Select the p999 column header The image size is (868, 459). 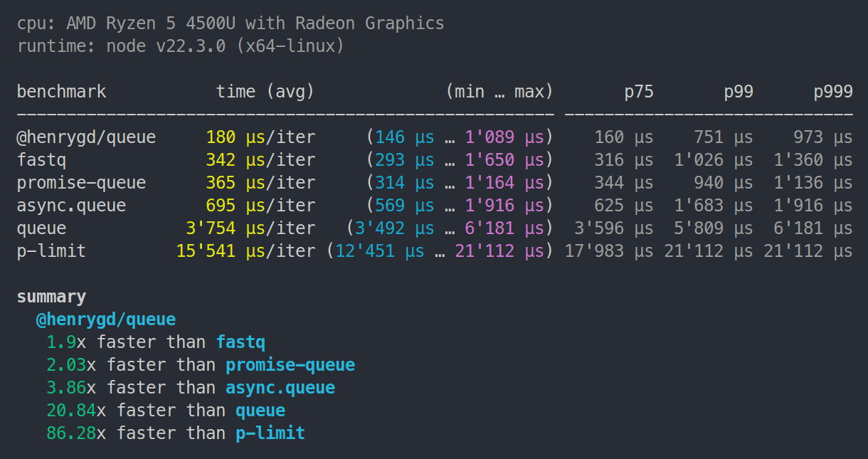tap(833, 92)
